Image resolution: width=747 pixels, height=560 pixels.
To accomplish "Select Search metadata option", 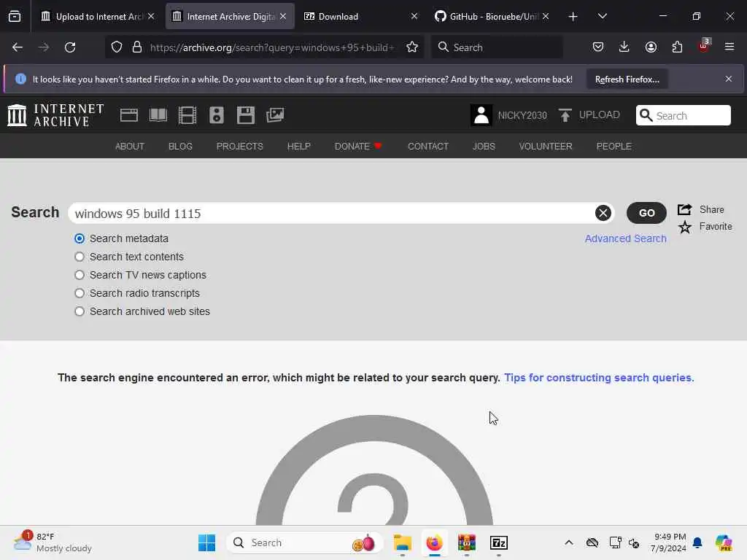I will pos(80,238).
